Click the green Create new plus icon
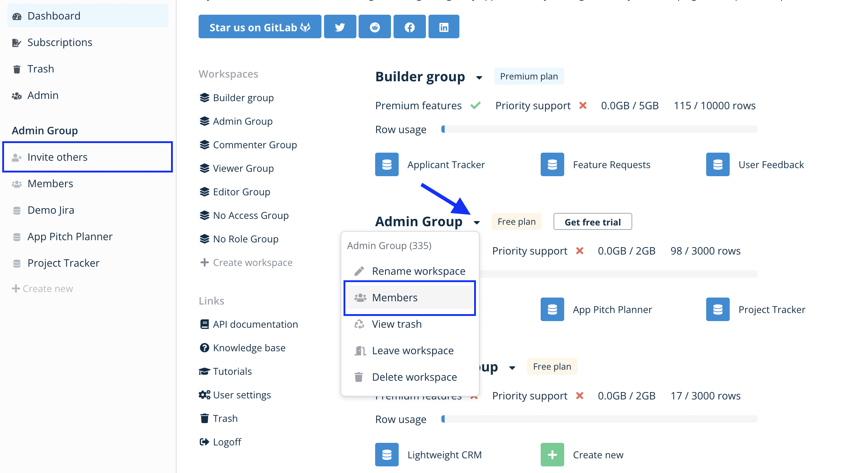The image size is (868, 473). pyautogui.click(x=552, y=455)
